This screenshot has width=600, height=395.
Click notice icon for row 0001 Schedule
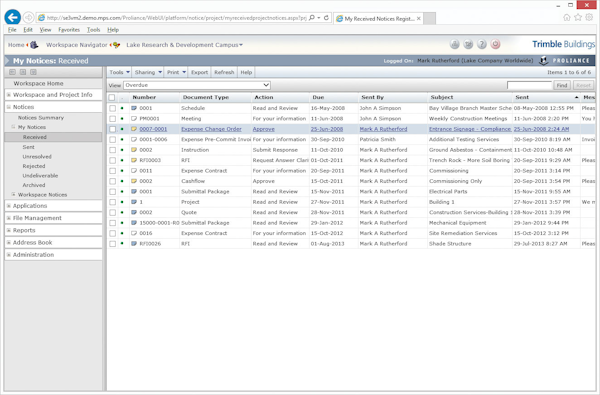[x=134, y=108]
